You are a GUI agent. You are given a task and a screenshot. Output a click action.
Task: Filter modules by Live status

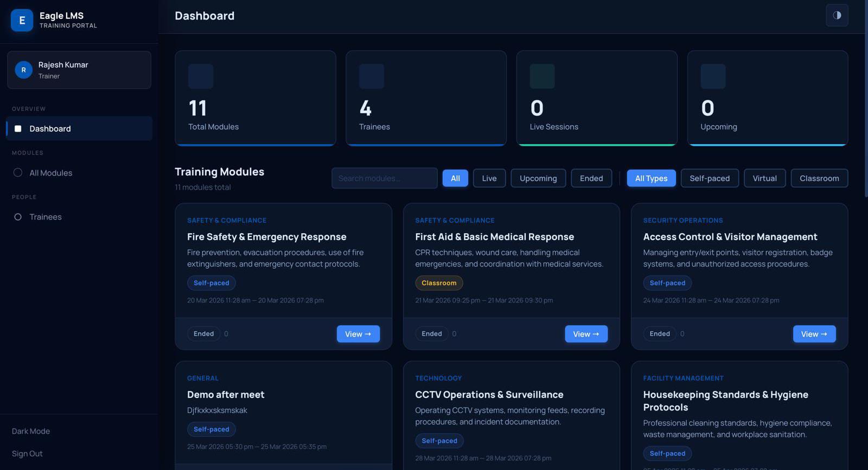point(489,178)
